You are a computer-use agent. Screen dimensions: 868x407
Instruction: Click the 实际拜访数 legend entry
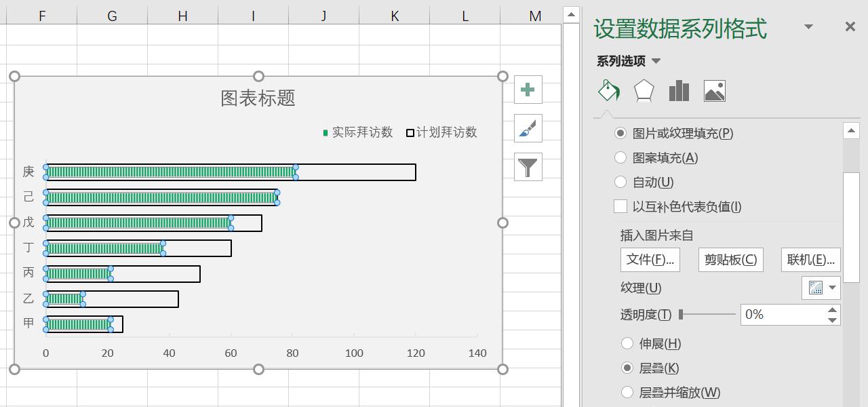[358, 132]
